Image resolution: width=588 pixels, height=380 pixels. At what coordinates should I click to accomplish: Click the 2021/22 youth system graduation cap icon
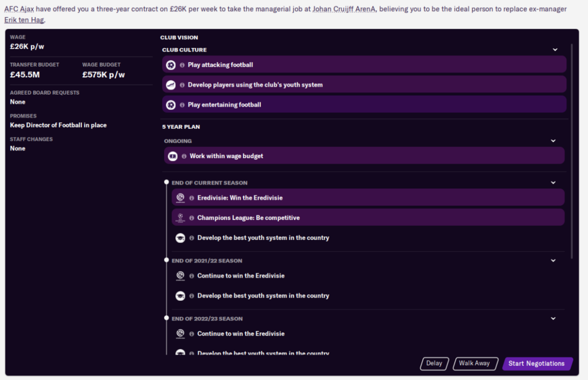(x=181, y=296)
